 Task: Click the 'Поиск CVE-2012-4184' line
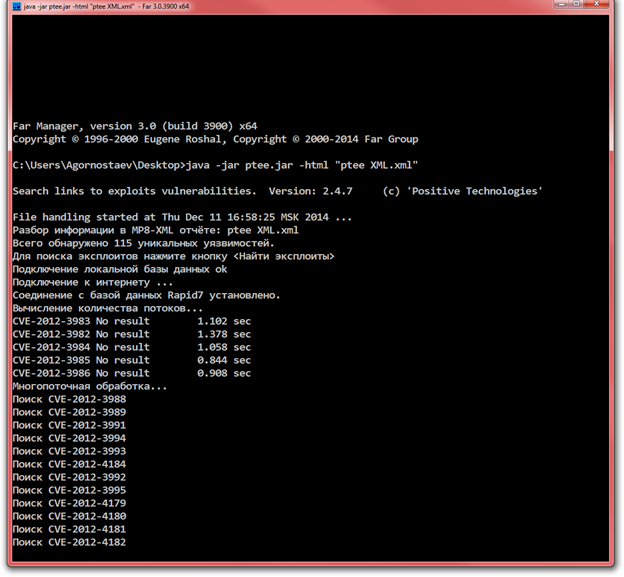point(69,464)
